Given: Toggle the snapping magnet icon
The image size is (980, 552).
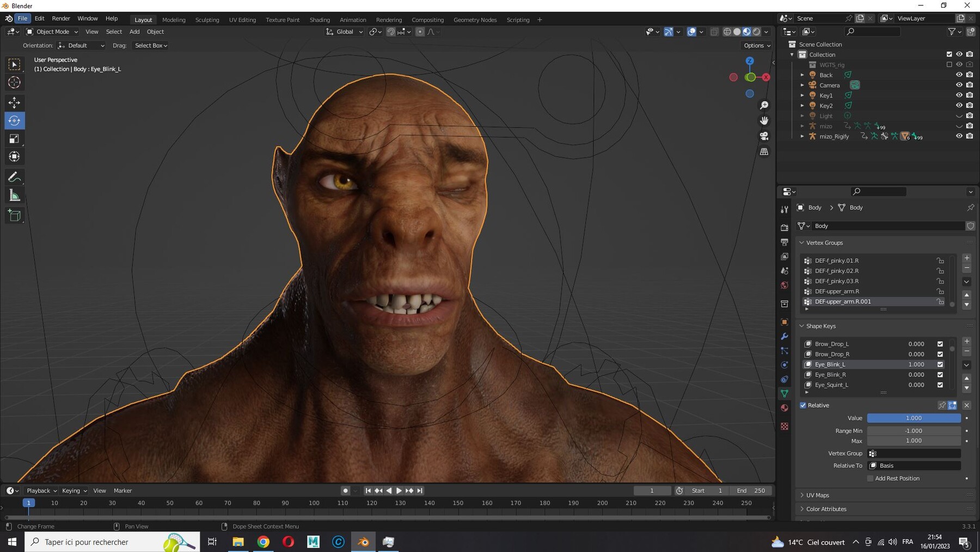Looking at the screenshot, I should [x=391, y=32].
